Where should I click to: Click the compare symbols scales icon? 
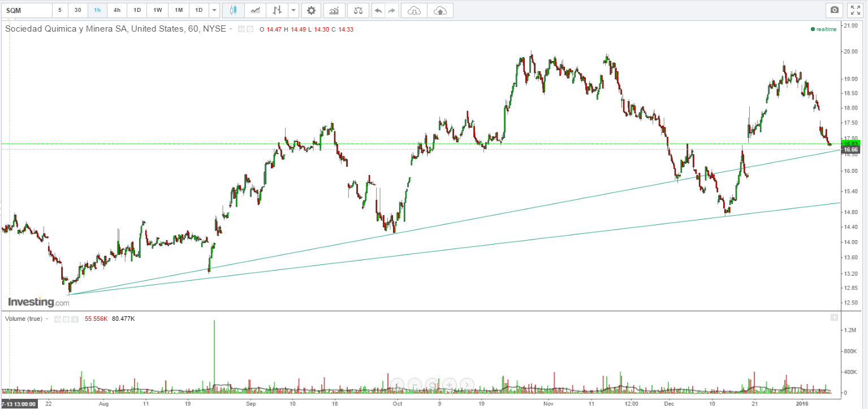[357, 10]
